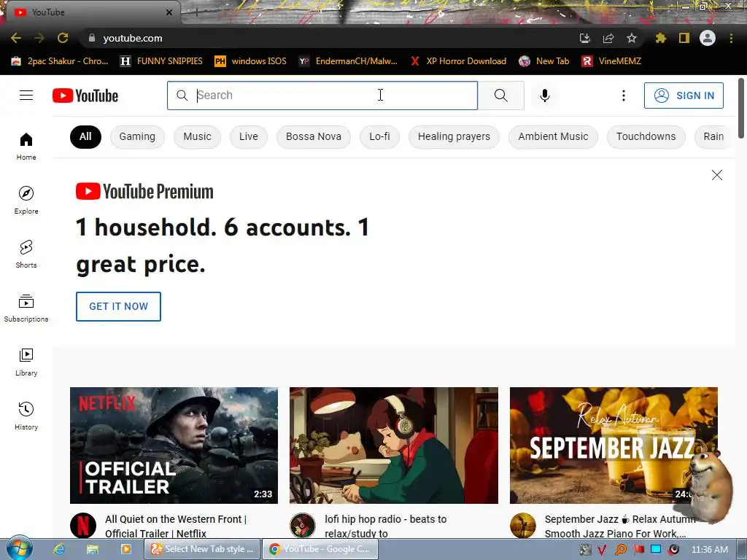Click lofi hip hop radio video title
The height and width of the screenshot is (560, 747).
coord(385,526)
